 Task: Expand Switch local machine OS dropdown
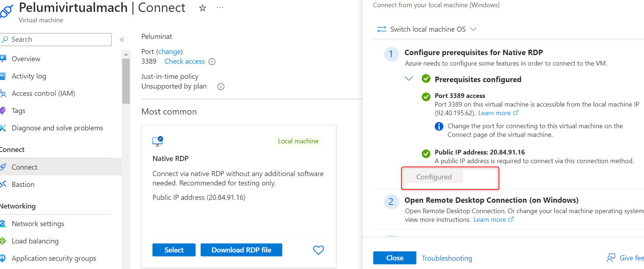pyautogui.click(x=473, y=29)
